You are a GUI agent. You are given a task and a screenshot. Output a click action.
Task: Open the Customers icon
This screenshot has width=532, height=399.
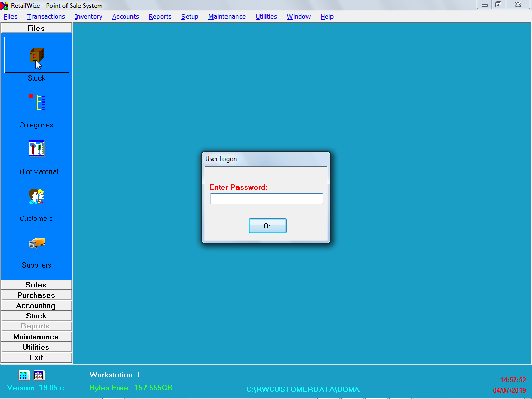(36, 196)
